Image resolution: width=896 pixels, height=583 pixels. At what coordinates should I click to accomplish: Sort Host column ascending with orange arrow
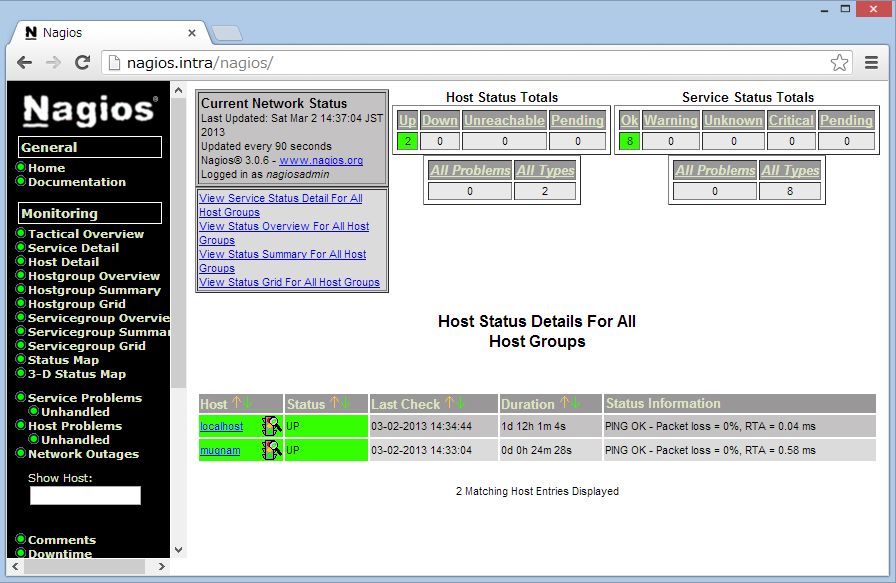236,402
